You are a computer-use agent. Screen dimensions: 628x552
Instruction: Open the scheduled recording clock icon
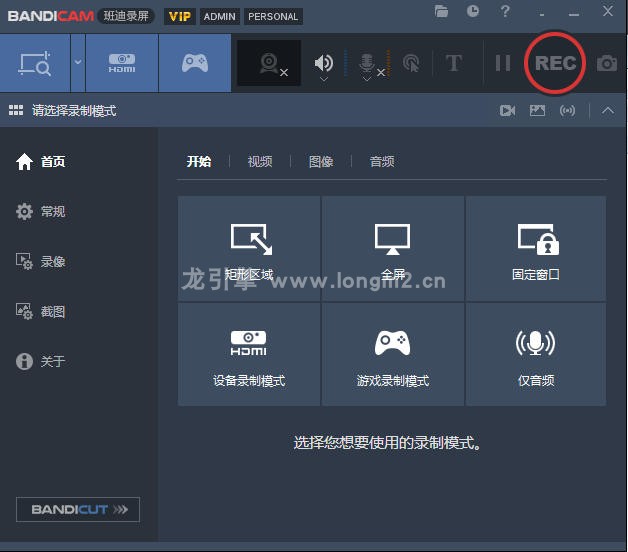click(473, 11)
